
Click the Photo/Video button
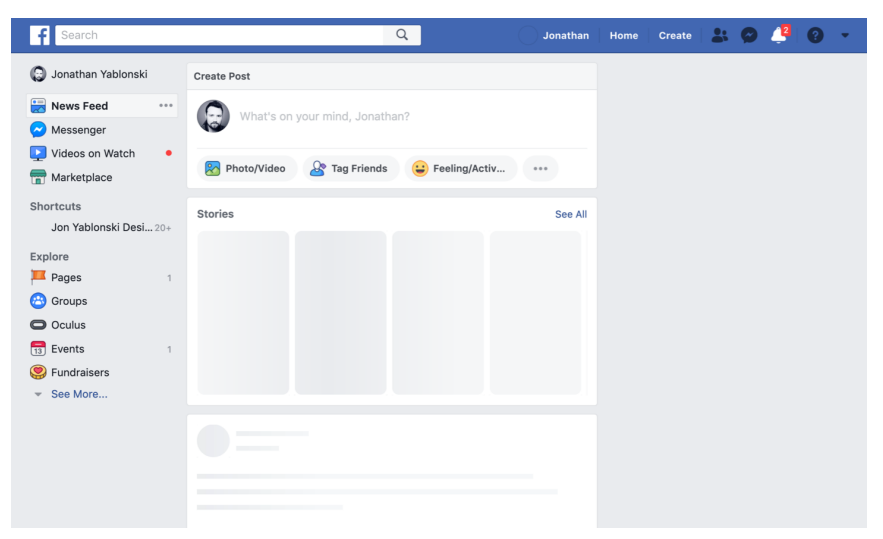(246, 168)
